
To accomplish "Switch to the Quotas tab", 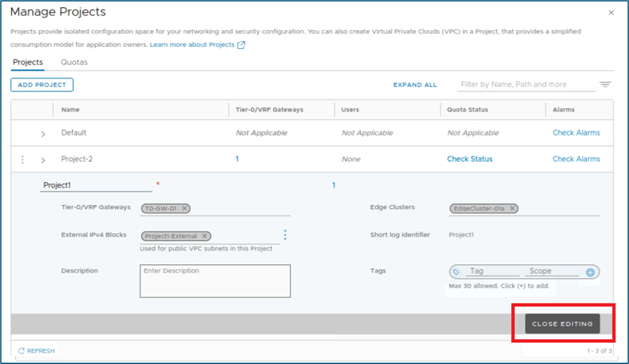I will click(74, 63).
